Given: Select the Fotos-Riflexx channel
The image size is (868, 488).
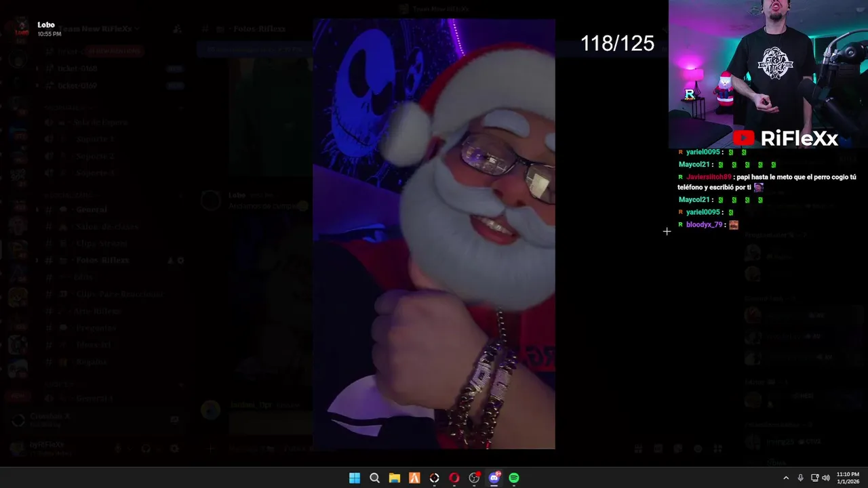Looking at the screenshot, I should (x=102, y=260).
